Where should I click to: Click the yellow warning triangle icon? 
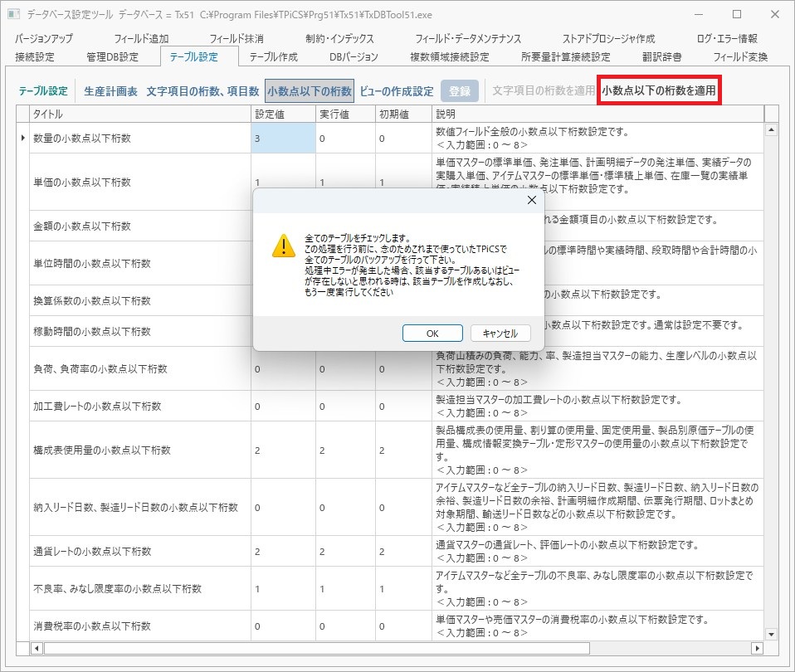(284, 246)
